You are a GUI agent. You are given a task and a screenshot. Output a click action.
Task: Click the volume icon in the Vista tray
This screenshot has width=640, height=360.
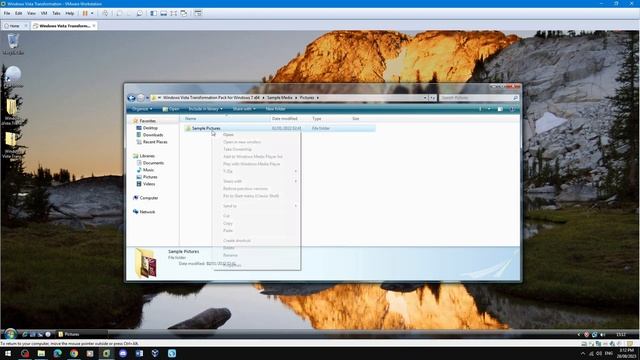(603, 334)
